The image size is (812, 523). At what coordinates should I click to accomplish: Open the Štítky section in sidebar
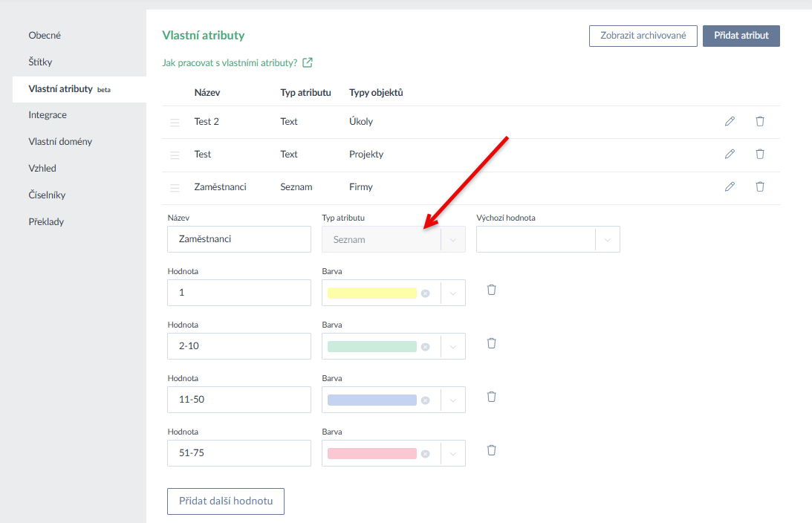(40, 62)
